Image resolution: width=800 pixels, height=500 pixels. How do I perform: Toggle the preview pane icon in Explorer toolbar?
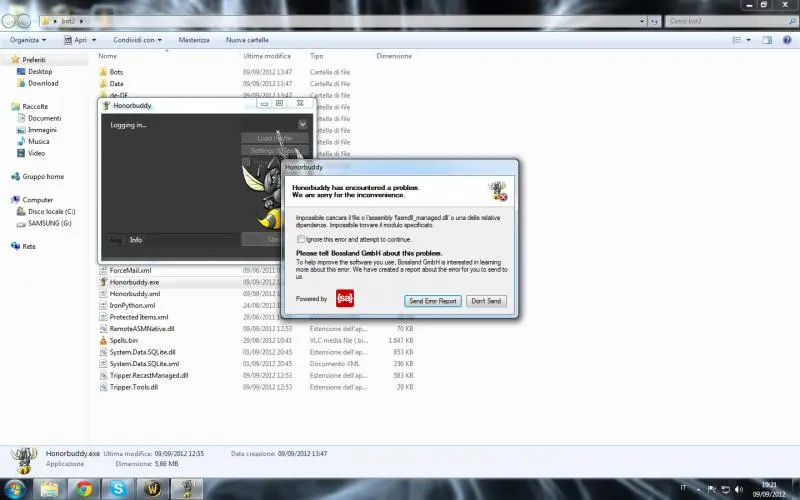(766, 40)
